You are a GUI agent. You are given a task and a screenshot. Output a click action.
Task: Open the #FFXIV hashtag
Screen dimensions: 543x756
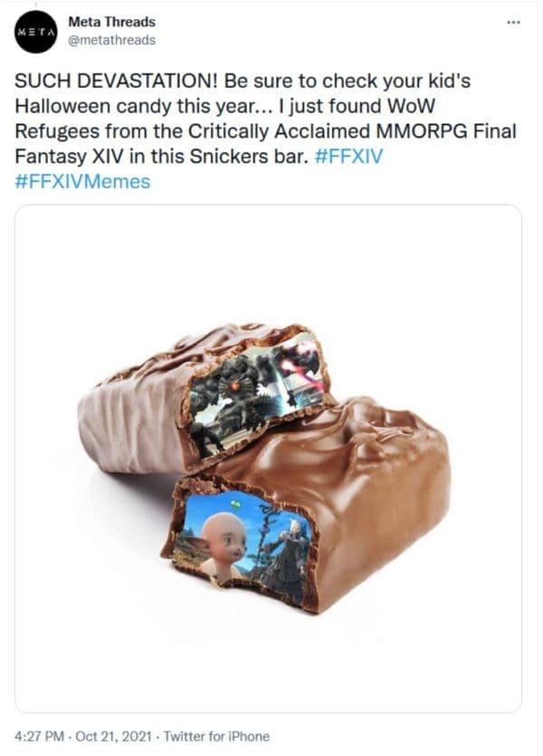coord(348,156)
